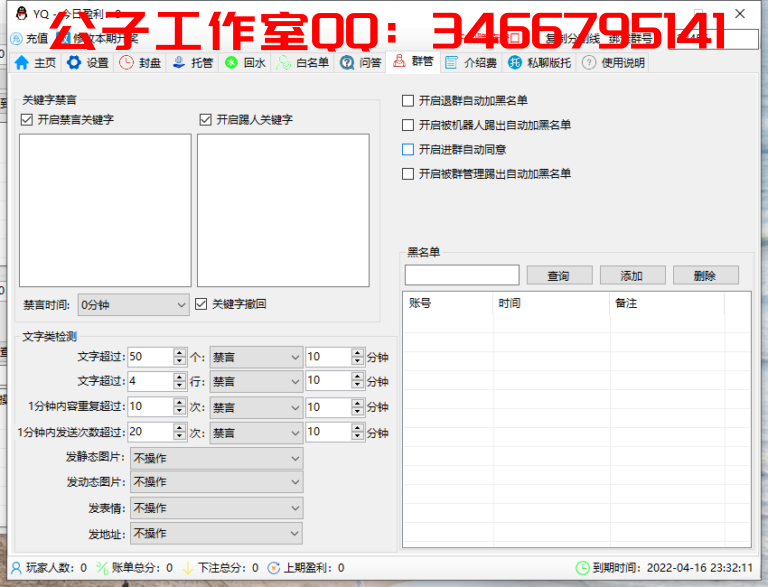
Task: Expand the 发地址 dropdown
Action: coord(216,533)
